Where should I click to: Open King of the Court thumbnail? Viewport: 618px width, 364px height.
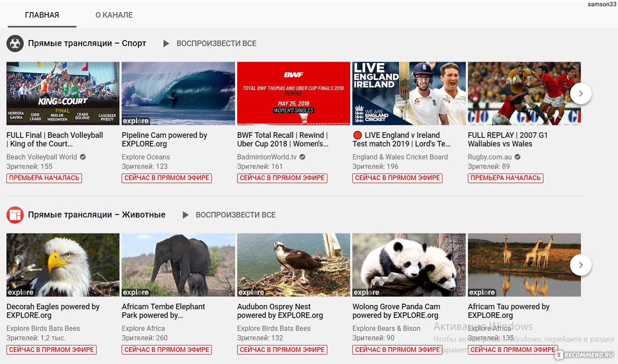coord(63,93)
